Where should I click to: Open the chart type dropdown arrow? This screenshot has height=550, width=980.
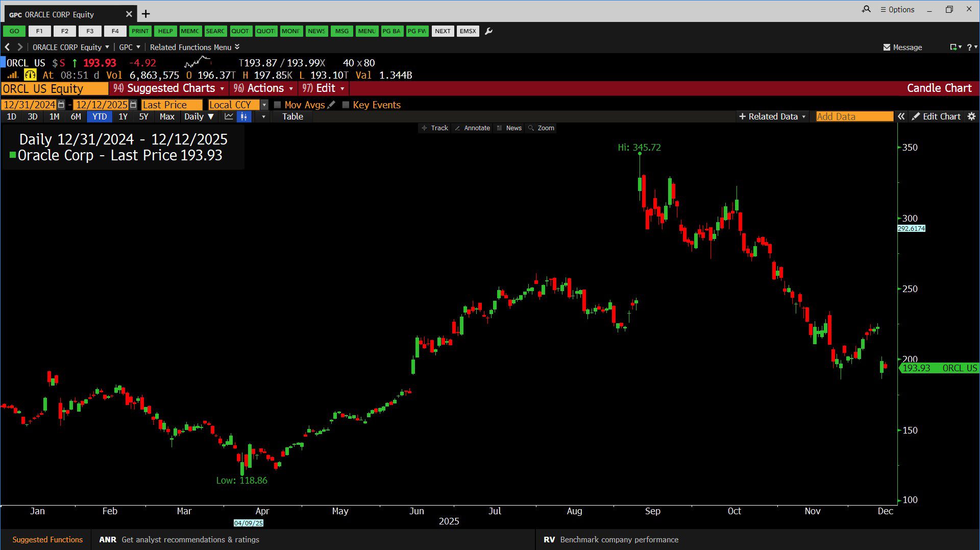tap(263, 116)
